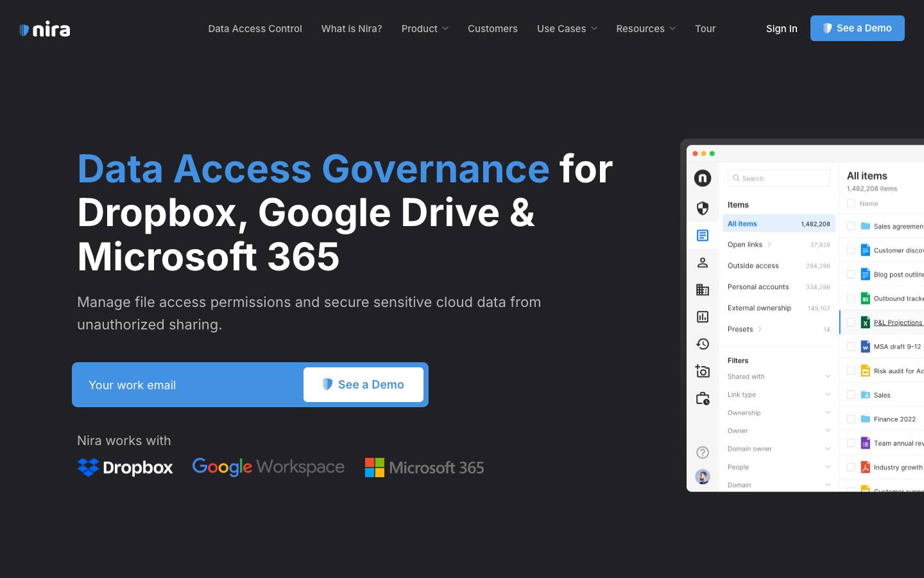Click the round Nira logo in the app sidebar
Image resolution: width=924 pixels, height=578 pixels.
pos(703,178)
